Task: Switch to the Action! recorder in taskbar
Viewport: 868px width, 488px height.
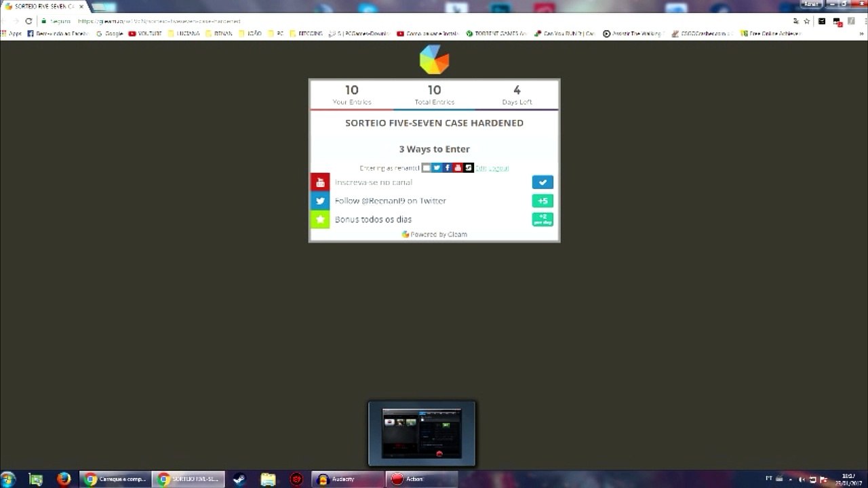Action: (422, 479)
